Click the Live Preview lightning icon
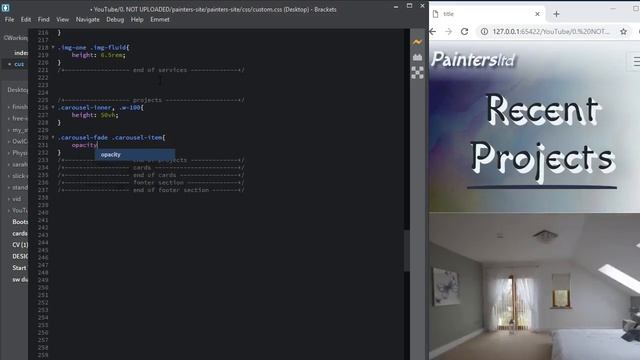Screen dimensions: 640x360 point(417,42)
